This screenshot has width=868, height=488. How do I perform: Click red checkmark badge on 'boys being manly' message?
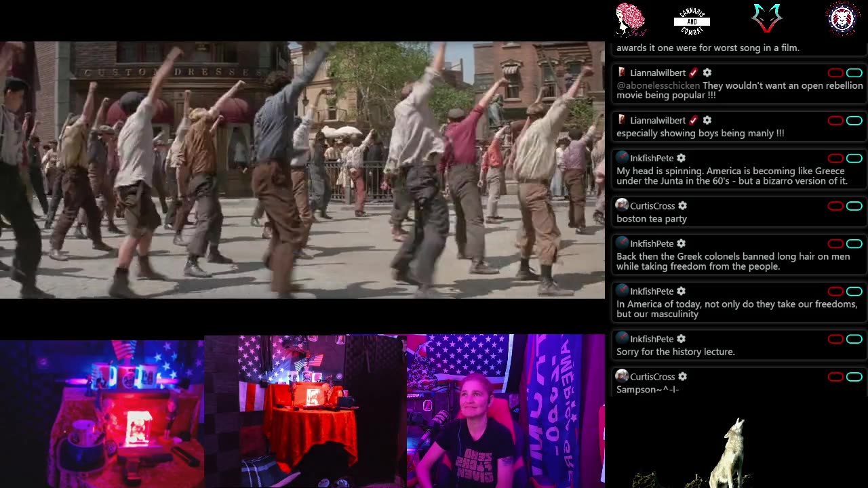(x=694, y=120)
